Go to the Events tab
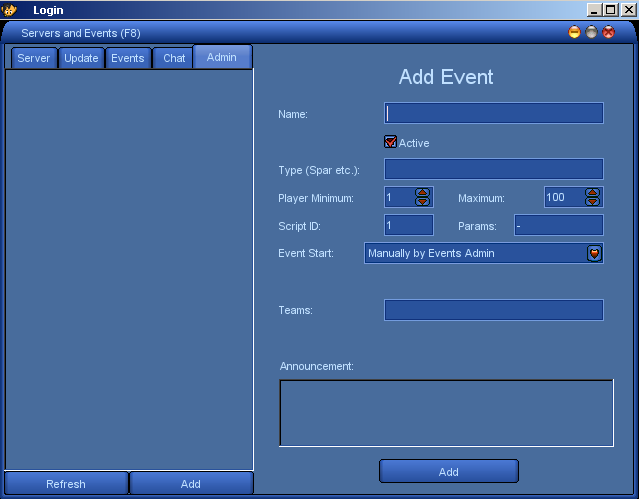 (128, 58)
